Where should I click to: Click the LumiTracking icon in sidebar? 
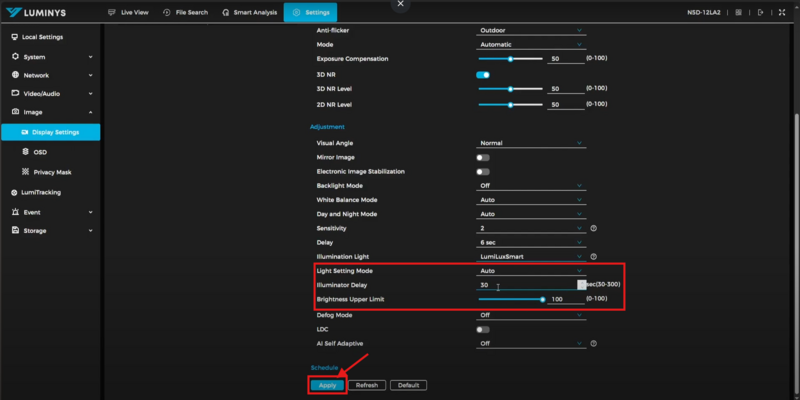15,192
